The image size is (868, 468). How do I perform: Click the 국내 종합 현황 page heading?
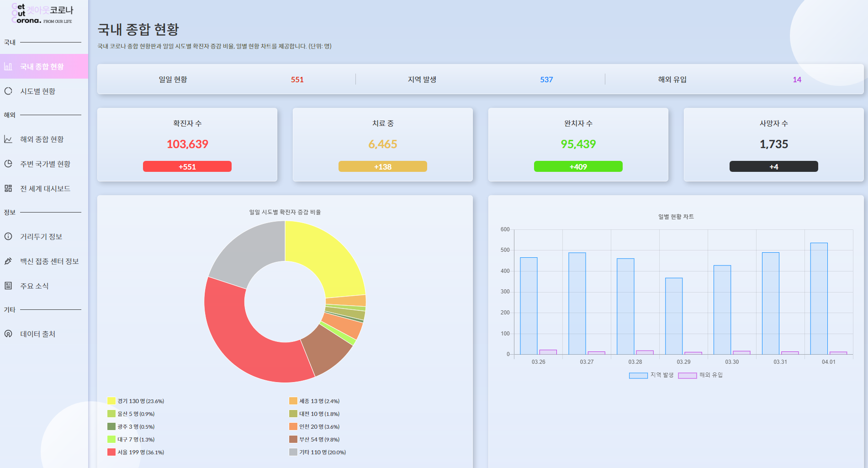138,29
